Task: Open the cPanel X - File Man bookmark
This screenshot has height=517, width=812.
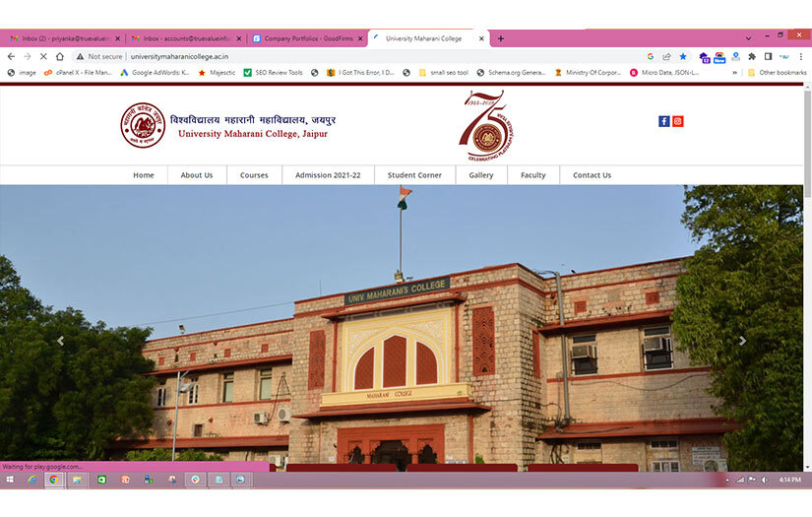Action: 78,73
